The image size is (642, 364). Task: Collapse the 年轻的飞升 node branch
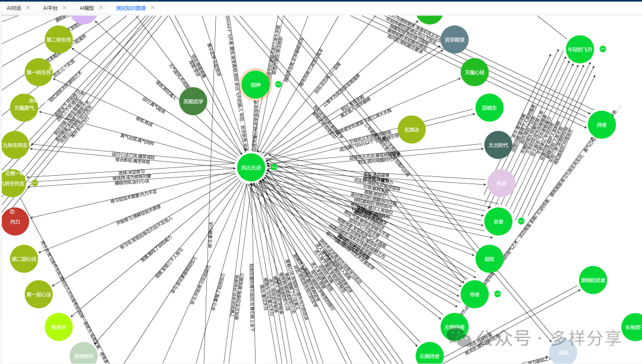click(603, 49)
